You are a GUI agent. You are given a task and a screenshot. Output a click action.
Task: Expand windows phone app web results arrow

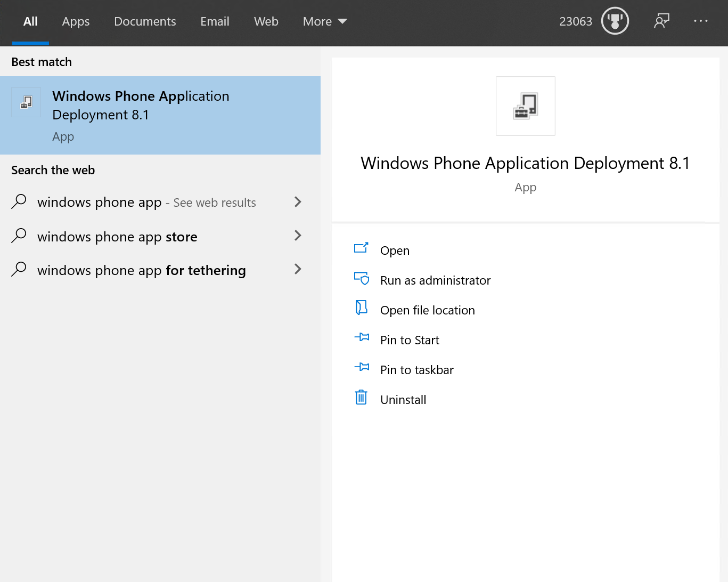[x=298, y=202]
